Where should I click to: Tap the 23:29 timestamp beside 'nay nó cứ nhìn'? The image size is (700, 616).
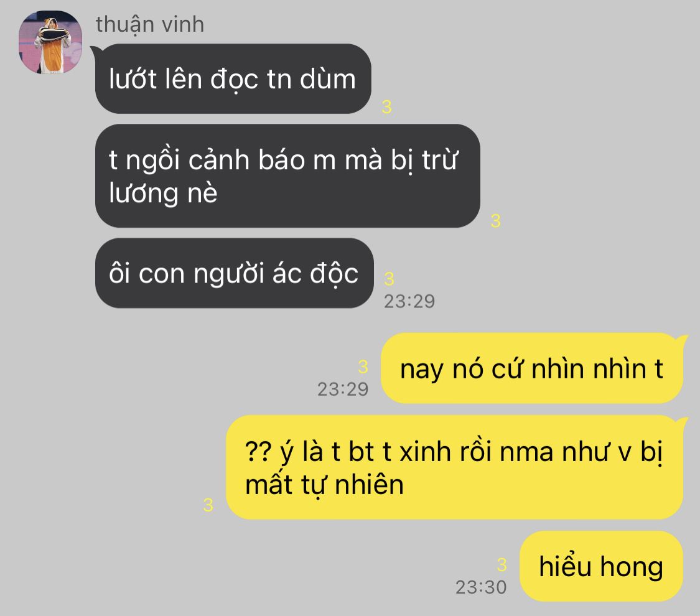point(343,390)
